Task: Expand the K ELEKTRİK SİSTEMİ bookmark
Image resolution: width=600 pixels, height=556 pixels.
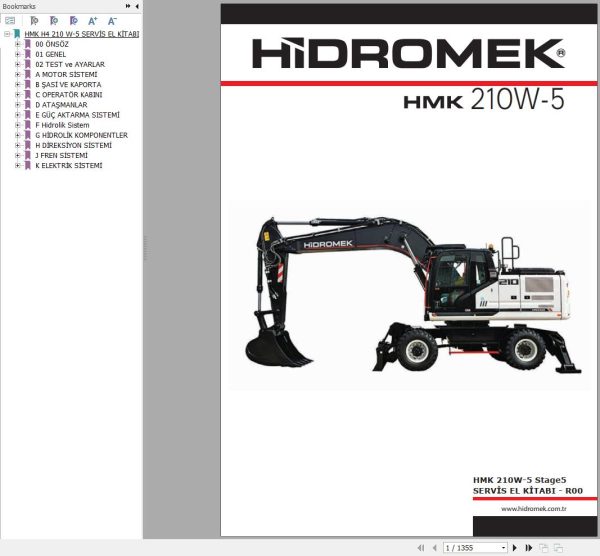Action: (x=17, y=165)
